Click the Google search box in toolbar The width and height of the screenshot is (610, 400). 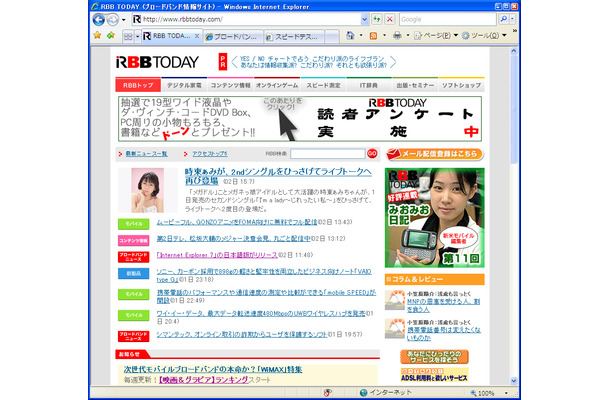coord(447,19)
